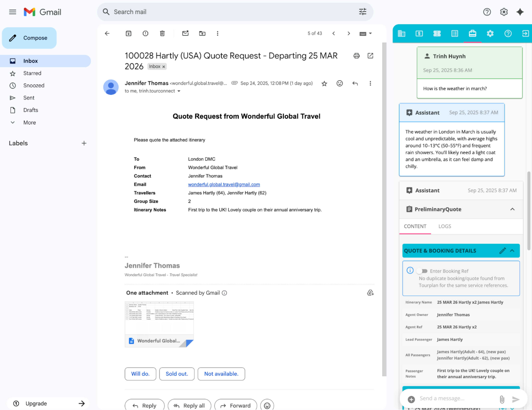Remove the Inbox label from email
This screenshot has width=532, height=410.
(164, 67)
